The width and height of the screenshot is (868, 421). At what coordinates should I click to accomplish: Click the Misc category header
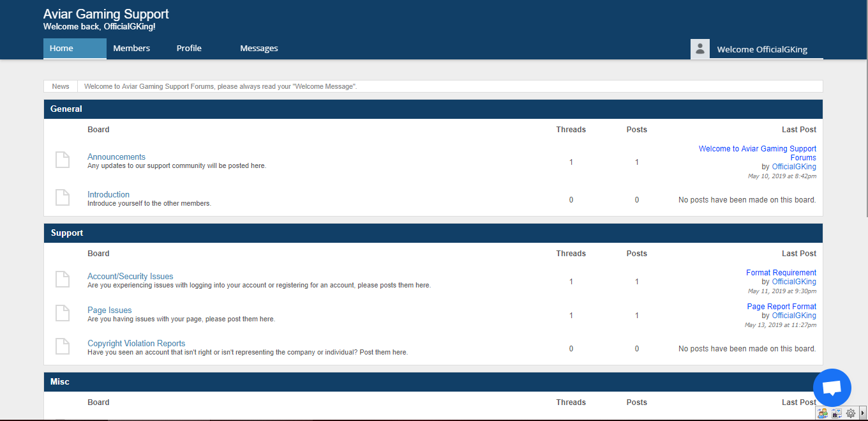pyautogui.click(x=433, y=382)
